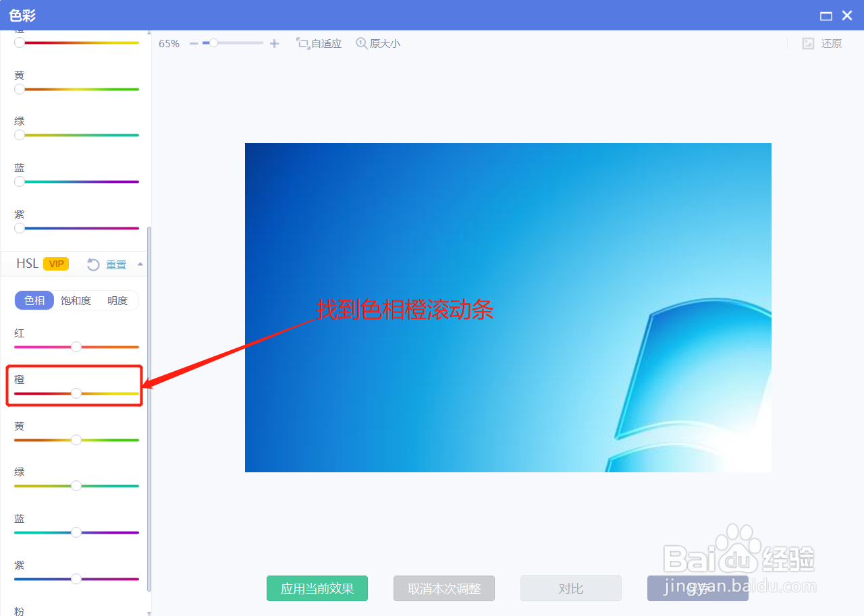This screenshot has height=616, width=864.
Task: Click the HSL 黄 hue slider handle
Action: click(x=76, y=440)
